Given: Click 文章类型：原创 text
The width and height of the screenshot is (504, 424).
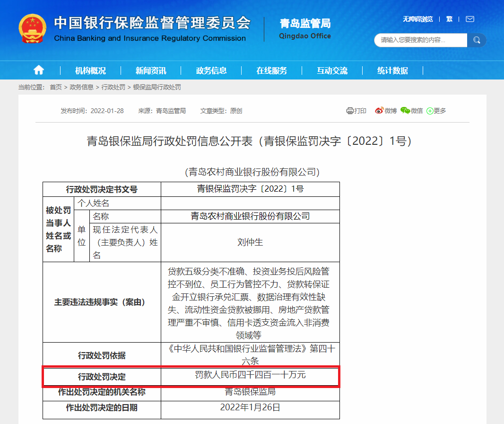Looking at the screenshot, I should 221,111.
